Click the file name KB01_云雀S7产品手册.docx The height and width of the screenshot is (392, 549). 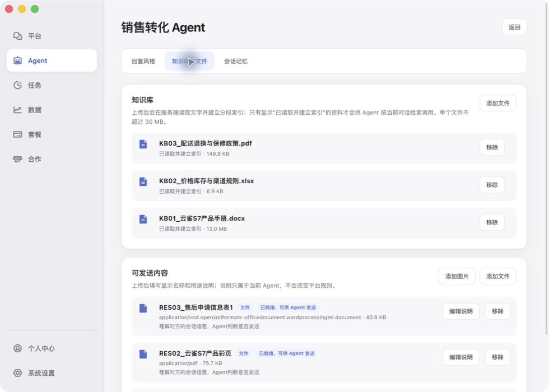pyautogui.click(x=202, y=218)
